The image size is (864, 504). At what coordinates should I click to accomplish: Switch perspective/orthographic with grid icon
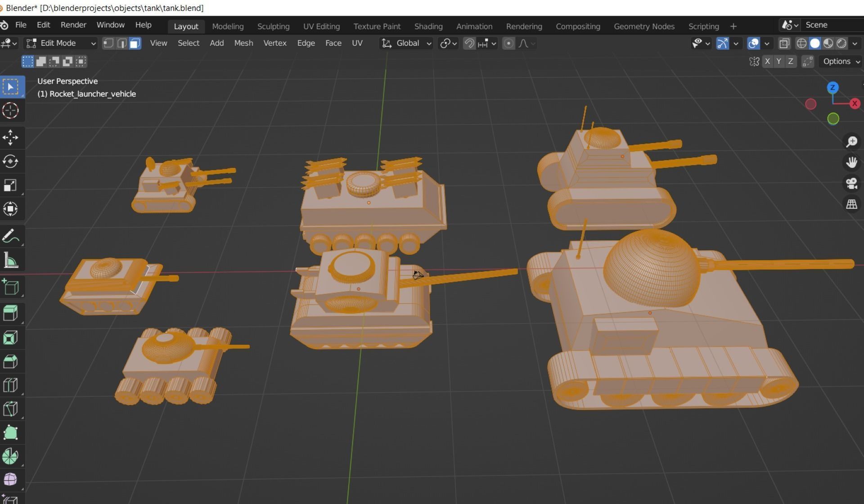851,204
